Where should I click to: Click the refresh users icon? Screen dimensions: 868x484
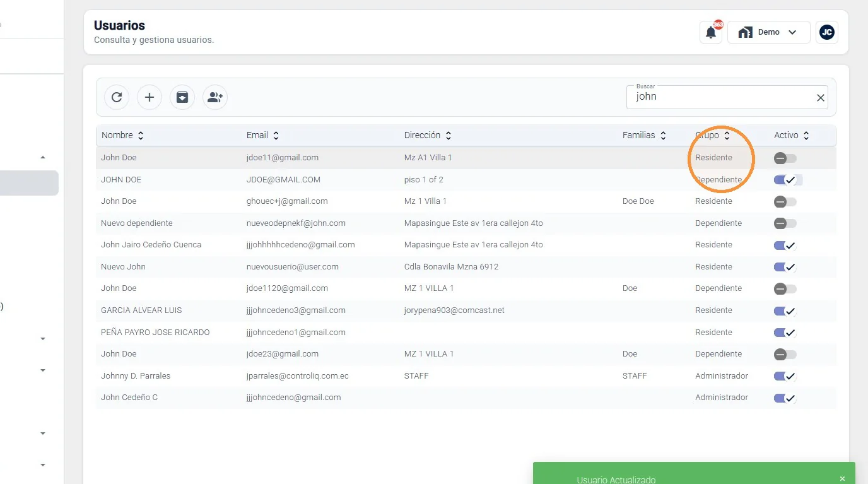[x=117, y=97]
